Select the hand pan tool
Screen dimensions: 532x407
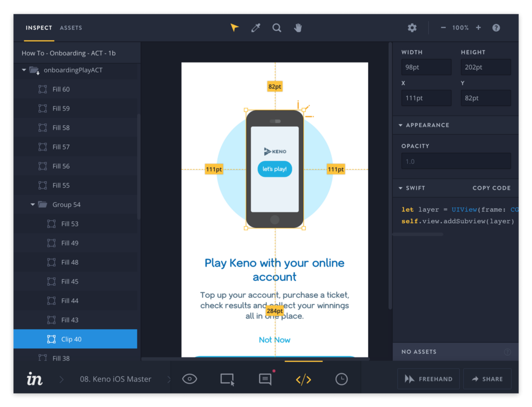(298, 28)
